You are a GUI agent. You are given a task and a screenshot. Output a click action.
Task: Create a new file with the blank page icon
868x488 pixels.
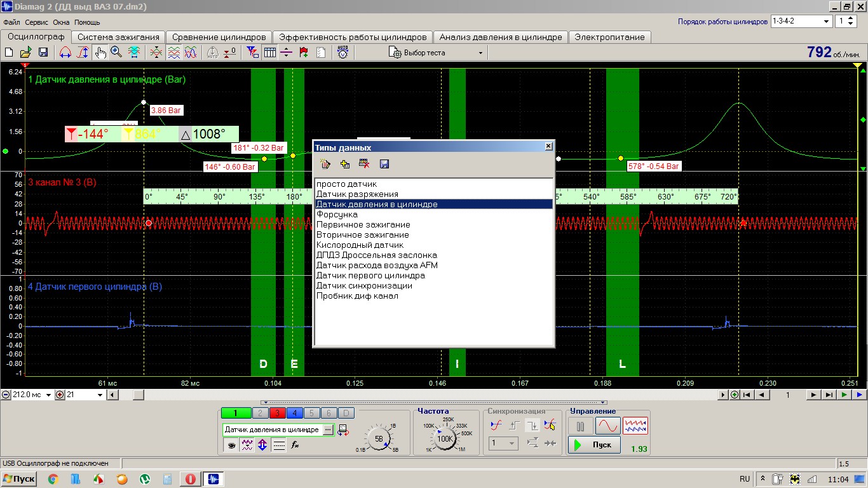(10, 53)
